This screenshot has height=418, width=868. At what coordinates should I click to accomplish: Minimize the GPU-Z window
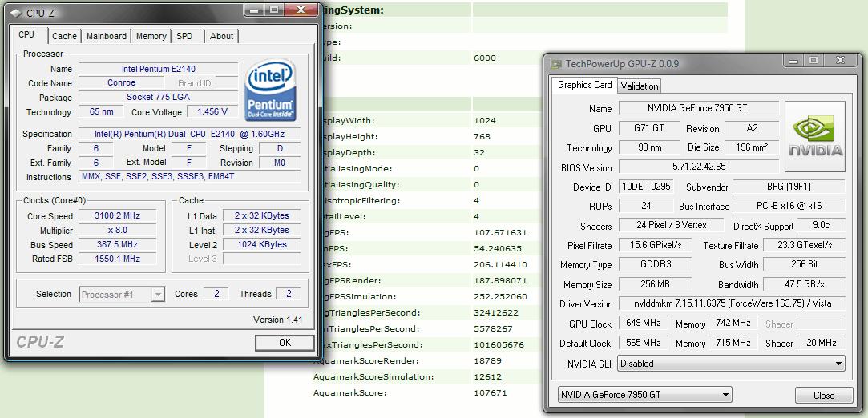[x=793, y=60]
